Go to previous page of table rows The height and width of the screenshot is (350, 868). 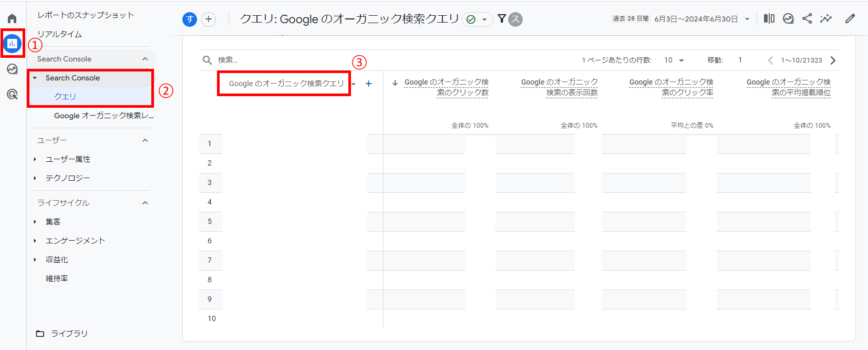pyautogui.click(x=770, y=60)
